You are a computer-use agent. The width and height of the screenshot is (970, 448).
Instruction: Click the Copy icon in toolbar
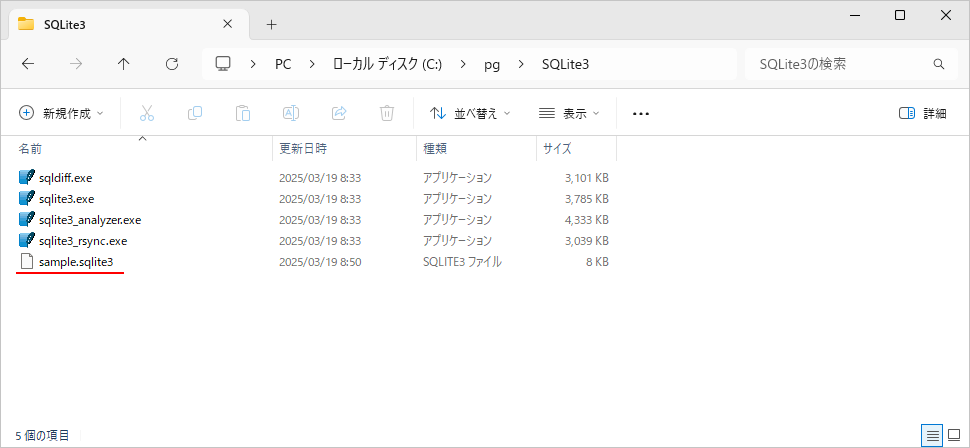point(195,113)
